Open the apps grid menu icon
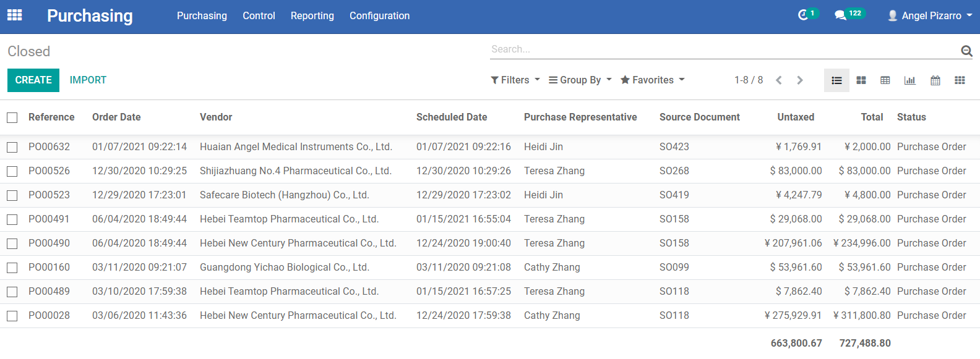This screenshot has height=359, width=980. coord(15,15)
